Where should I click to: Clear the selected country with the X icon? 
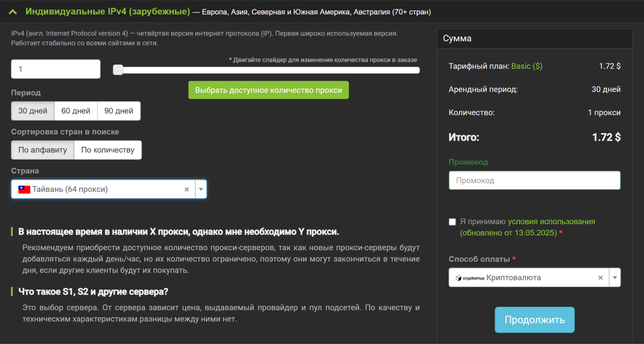click(x=187, y=189)
